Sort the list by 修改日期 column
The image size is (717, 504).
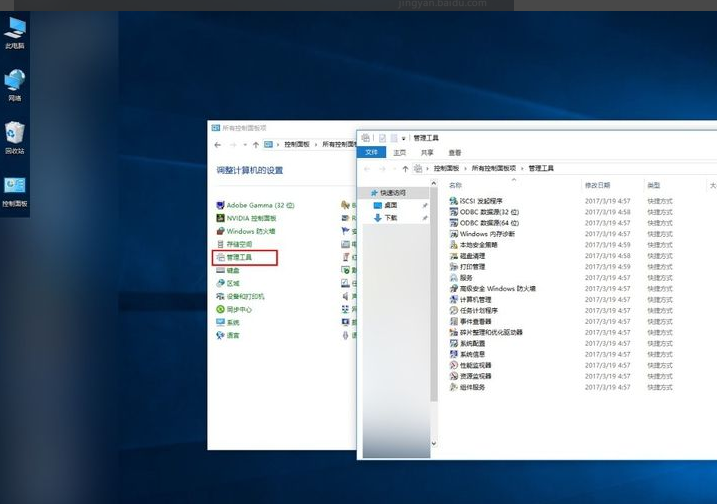click(597, 186)
